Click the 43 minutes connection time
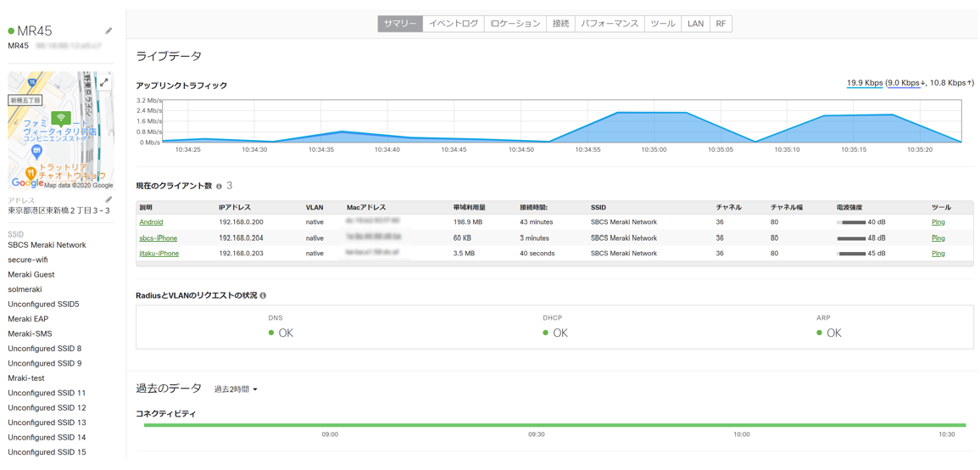980x470 pixels. pos(535,222)
